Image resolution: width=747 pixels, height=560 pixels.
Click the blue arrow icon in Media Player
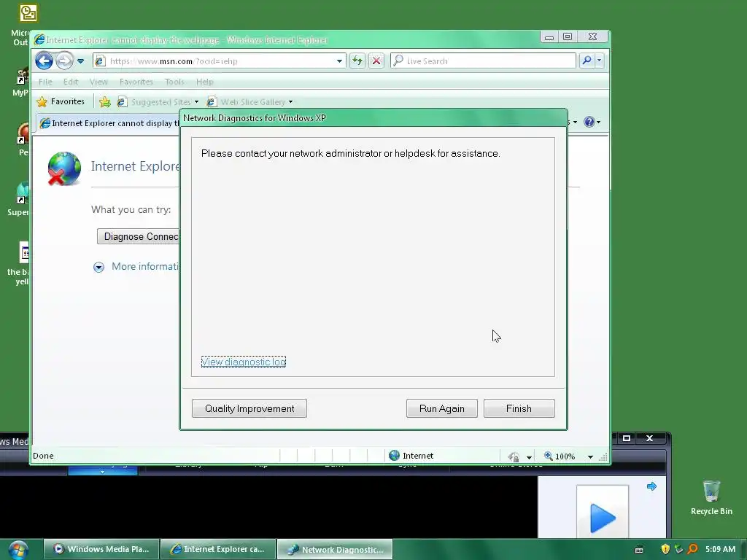(x=651, y=486)
